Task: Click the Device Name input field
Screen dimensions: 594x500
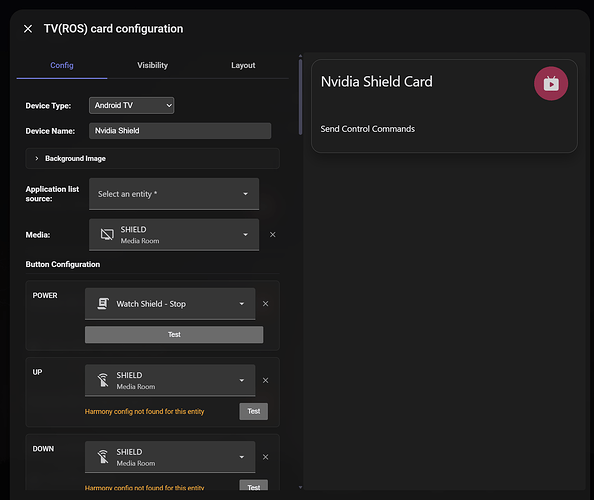Action: 180,131
